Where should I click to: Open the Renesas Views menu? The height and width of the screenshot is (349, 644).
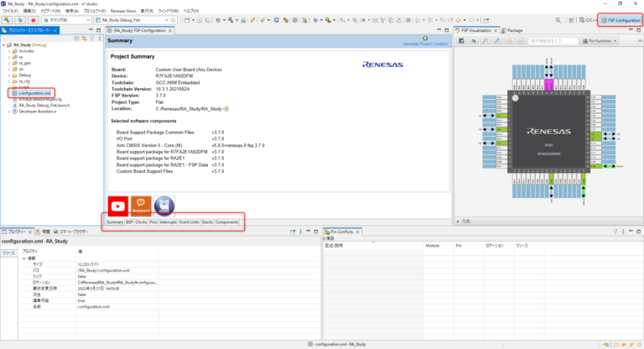pyautogui.click(x=123, y=11)
